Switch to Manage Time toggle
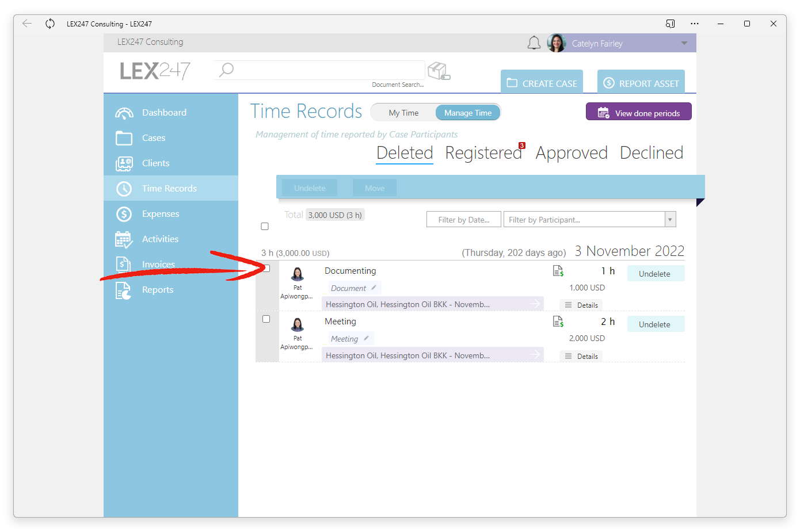This screenshot has width=800, height=532. 468,113
